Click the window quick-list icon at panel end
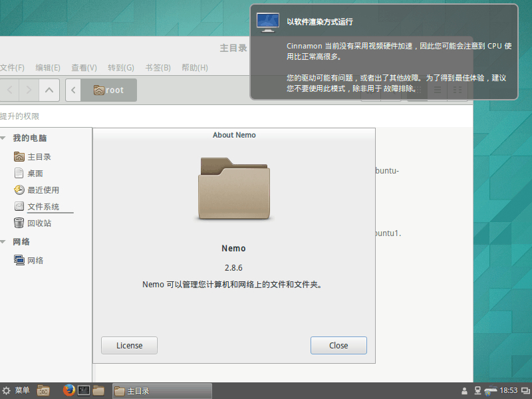The width and height of the screenshot is (532, 399). coord(525,391)
